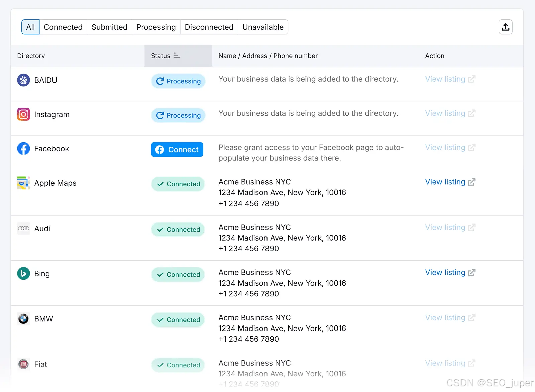
Task: Switch to the Connected filter tab
Action: point(63,27)
